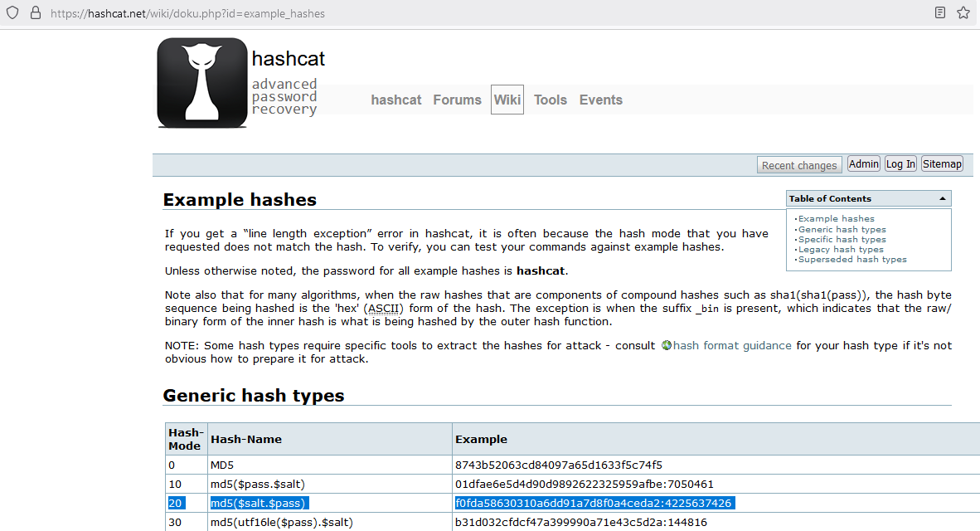
Task: Collapse the Table of Contents box
Action: click(x=943, y=198)
